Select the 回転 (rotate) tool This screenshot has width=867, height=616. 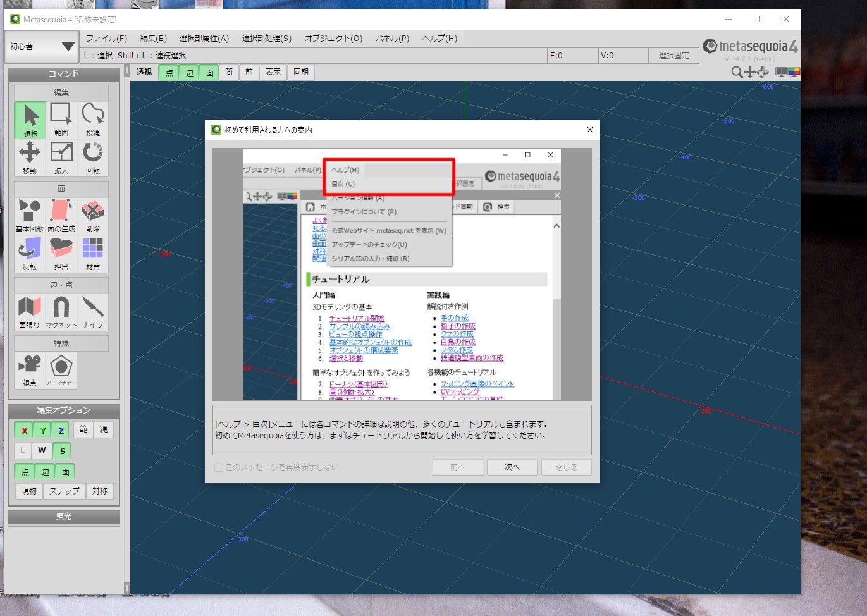point(93,157)
